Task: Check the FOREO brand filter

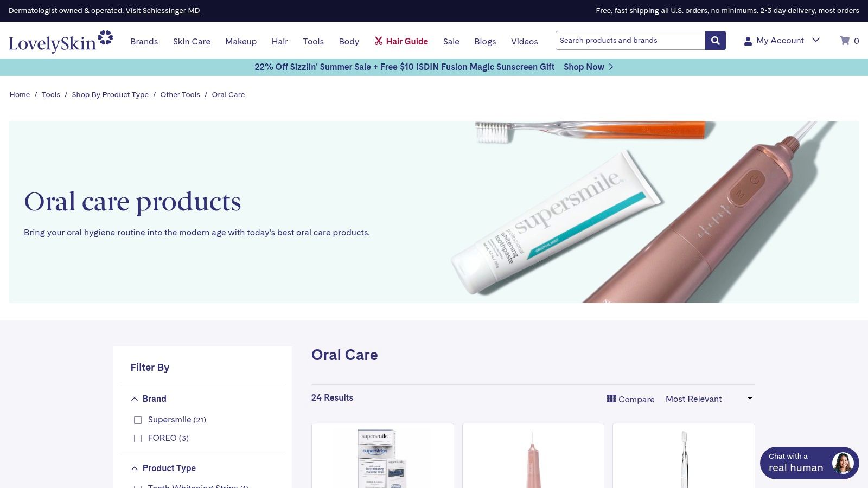Action: pos(138,439)
